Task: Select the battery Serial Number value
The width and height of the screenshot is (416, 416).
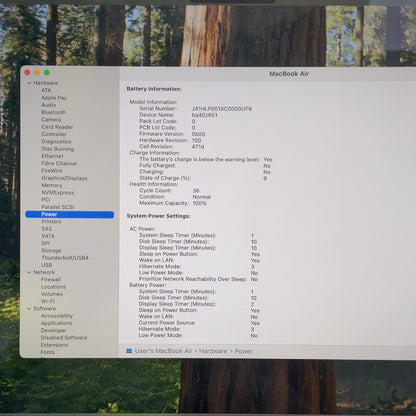Action: pos(222,109)
